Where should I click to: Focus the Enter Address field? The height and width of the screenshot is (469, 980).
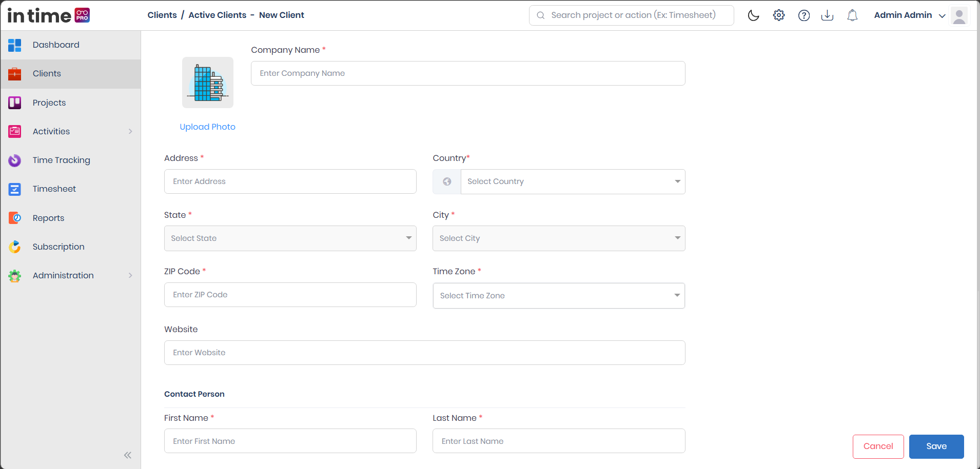[x=290, y=181]
